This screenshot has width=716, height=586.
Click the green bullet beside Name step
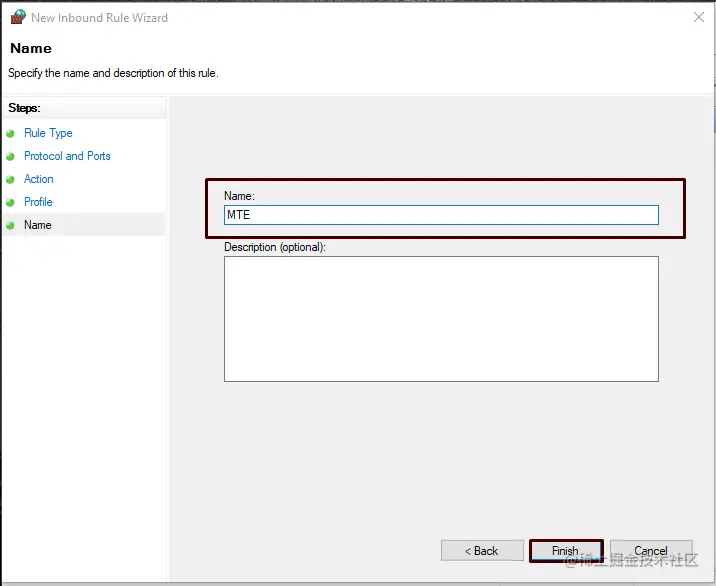pos(11,225)
